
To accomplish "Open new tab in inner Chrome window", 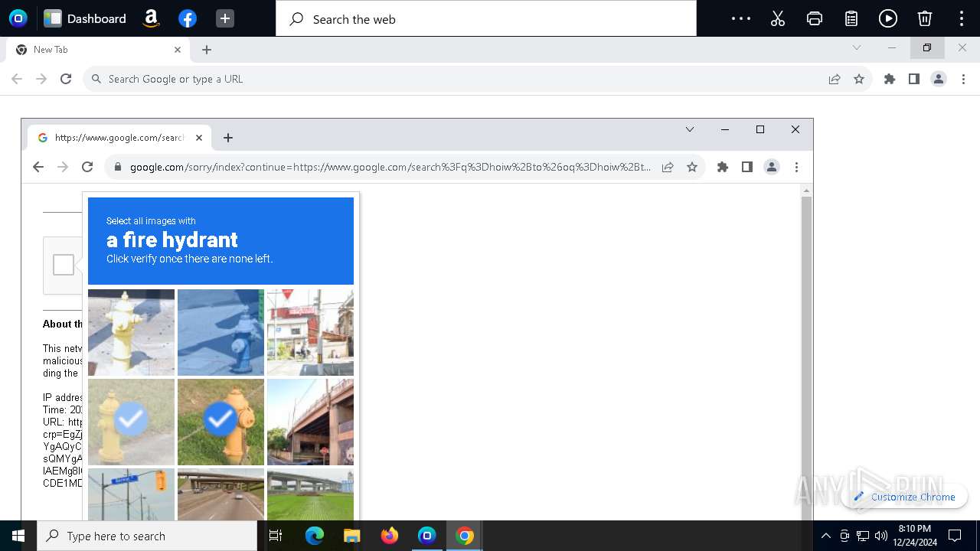I will pos(228,138).
